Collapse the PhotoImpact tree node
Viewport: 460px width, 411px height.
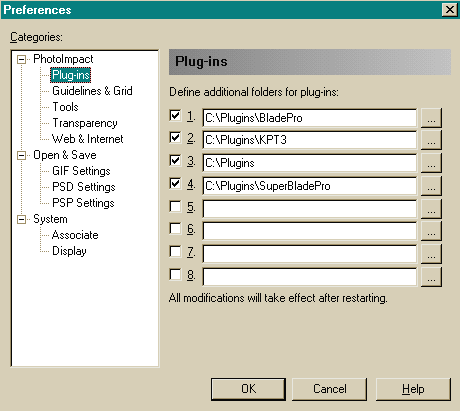[x=21, y=60]
